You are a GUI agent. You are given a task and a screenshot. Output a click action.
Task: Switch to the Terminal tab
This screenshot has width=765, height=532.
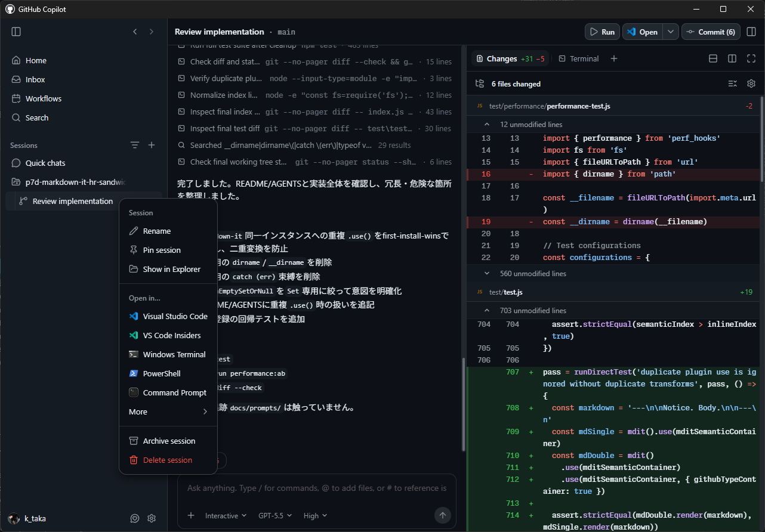578,58
